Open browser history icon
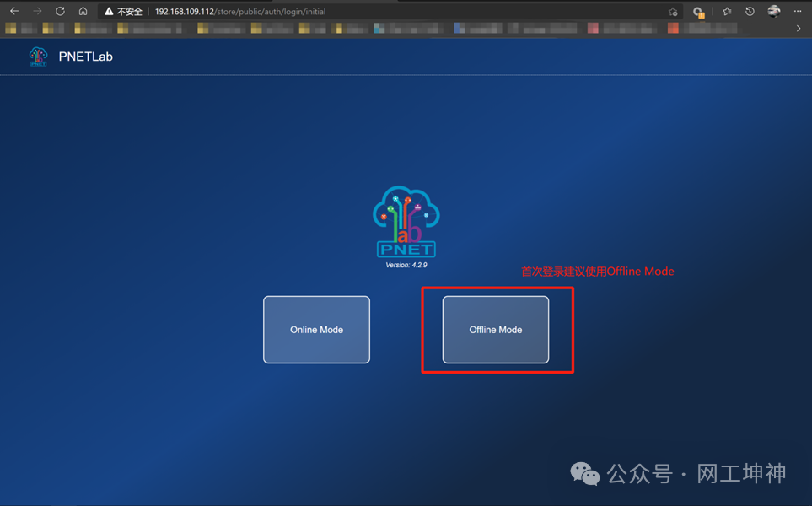Screen dimensions: 812x506 [750, 12]
